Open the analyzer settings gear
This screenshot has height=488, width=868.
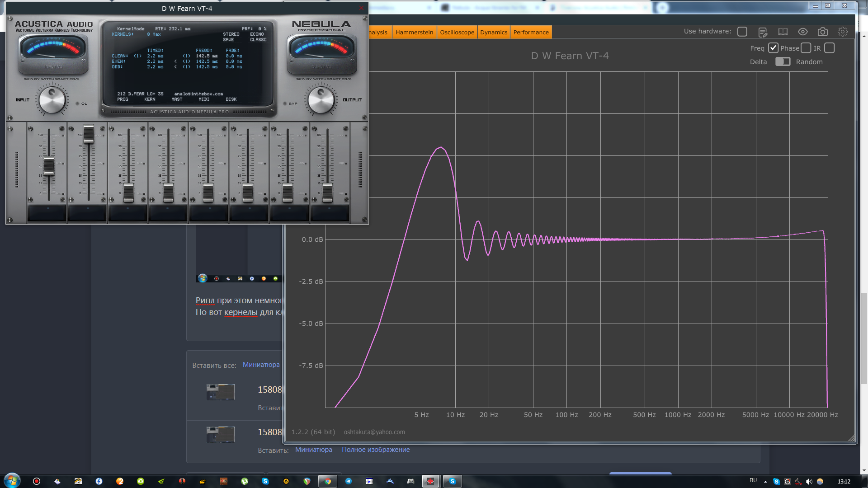tap(842, 32)
